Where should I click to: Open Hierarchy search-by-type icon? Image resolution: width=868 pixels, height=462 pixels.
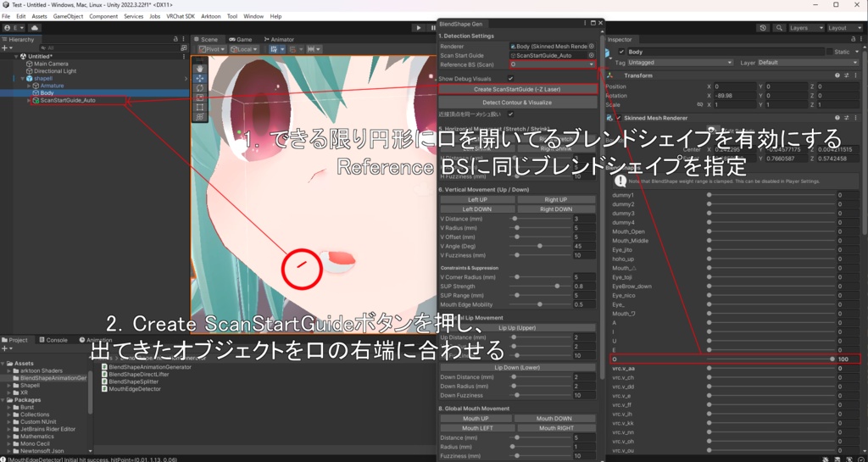pyautogui.click(x=184, y=48)
